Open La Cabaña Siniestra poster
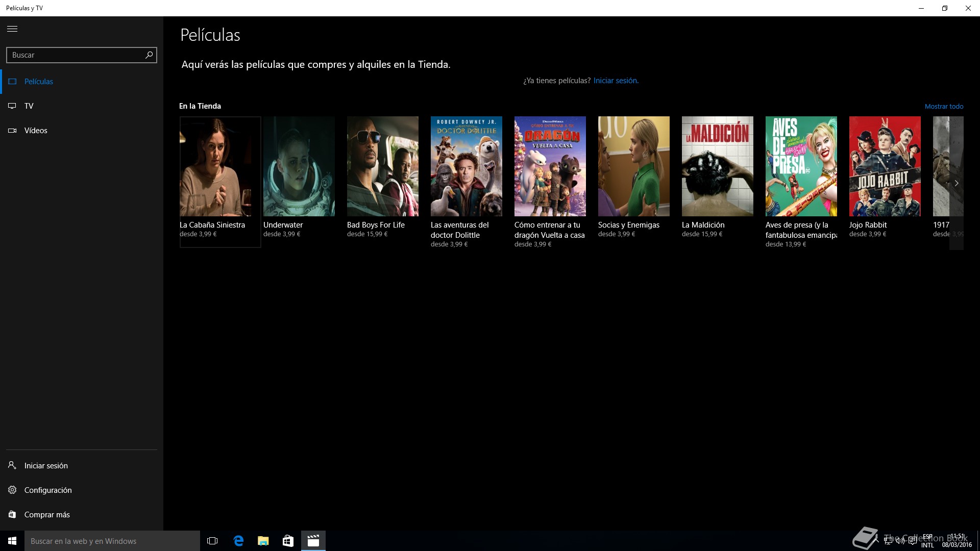Viewport: 980px width, 551px height. click(215, 166)
